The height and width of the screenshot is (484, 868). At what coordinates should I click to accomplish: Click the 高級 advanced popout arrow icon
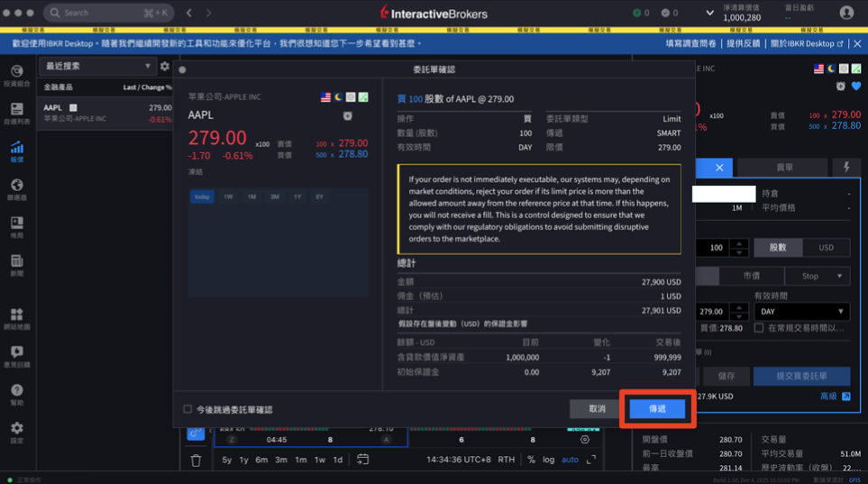pos(846,396)
